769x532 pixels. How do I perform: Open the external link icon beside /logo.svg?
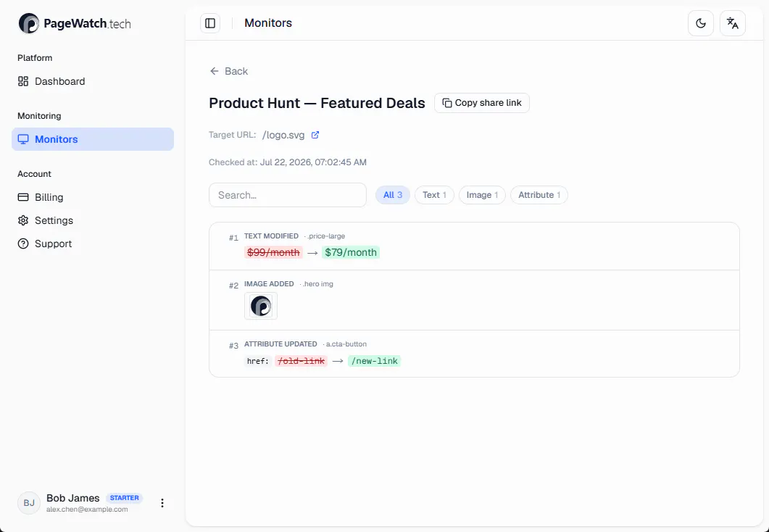point(315,135)
